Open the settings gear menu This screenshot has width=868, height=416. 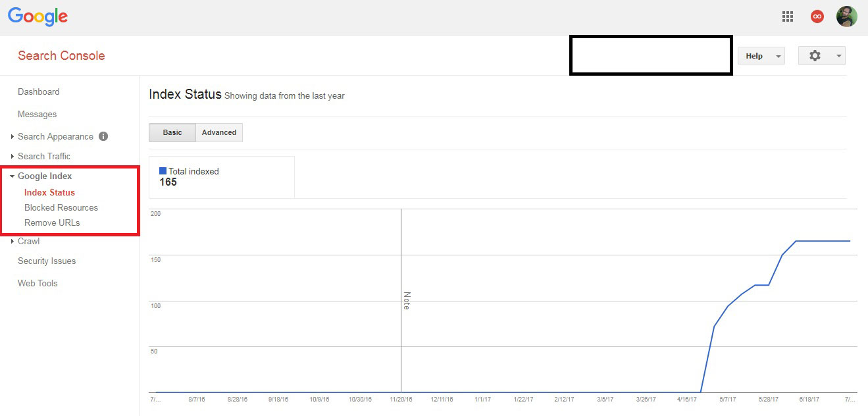822,56
